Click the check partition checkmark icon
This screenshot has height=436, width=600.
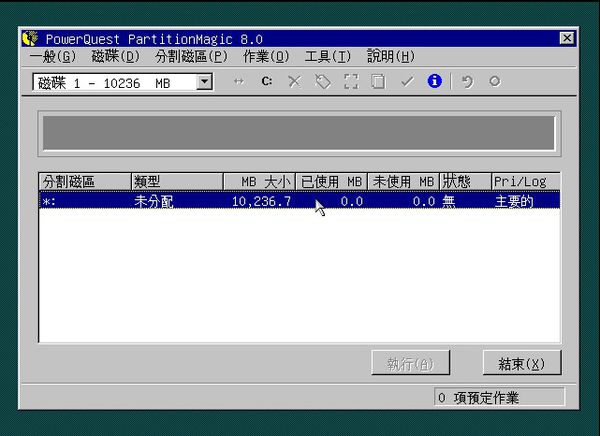click(407, 82)
